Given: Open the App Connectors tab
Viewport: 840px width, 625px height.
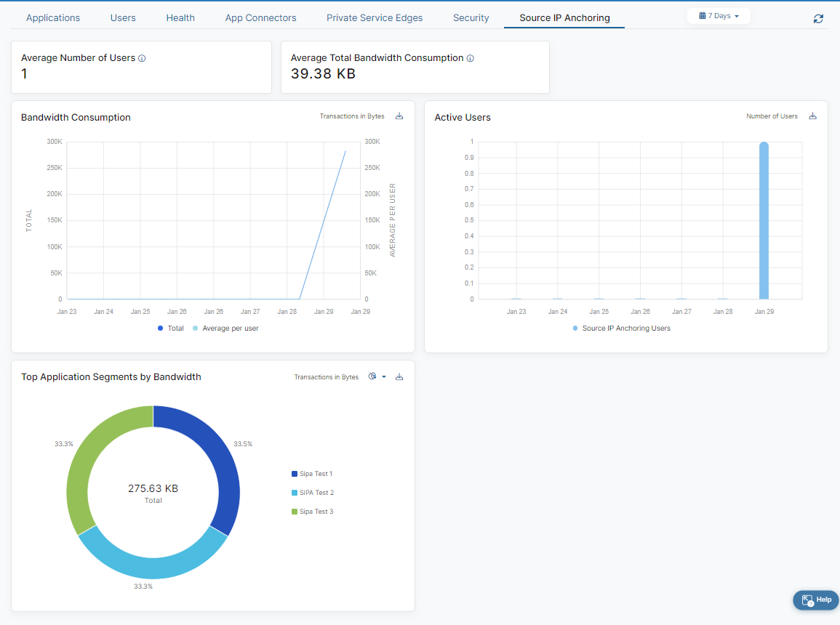Looking at the screenshot, I should click(x=260, y=18).
